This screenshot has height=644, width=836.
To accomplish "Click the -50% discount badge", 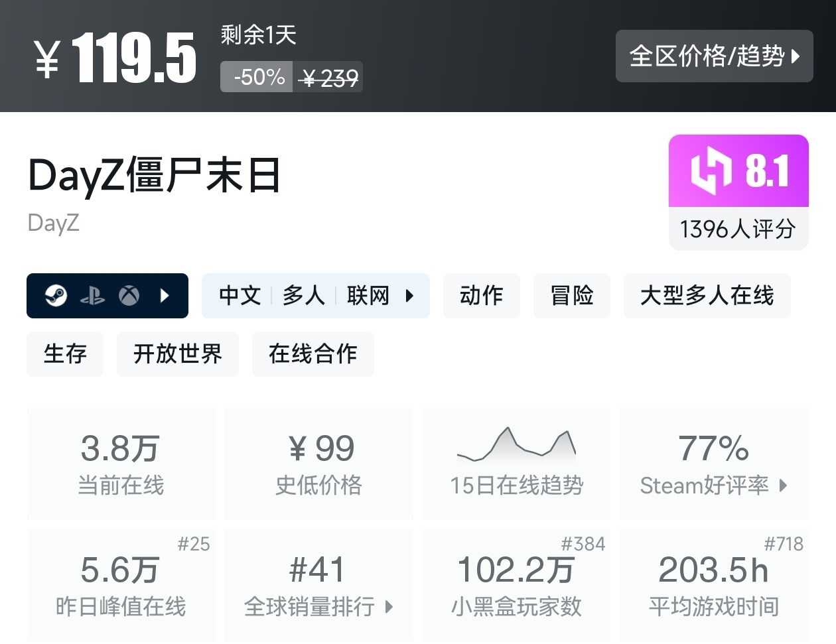I will pos(256,76).
